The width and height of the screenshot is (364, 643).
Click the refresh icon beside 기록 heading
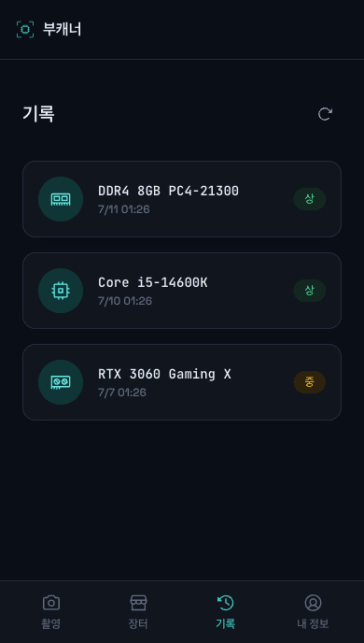pyautogui.click(x=325, y=114)
